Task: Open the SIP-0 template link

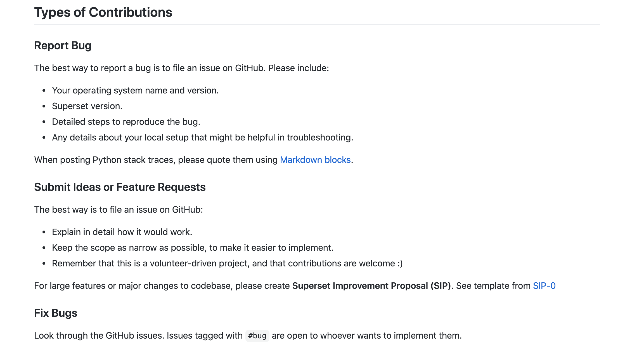Action: [x=544, y=286]
